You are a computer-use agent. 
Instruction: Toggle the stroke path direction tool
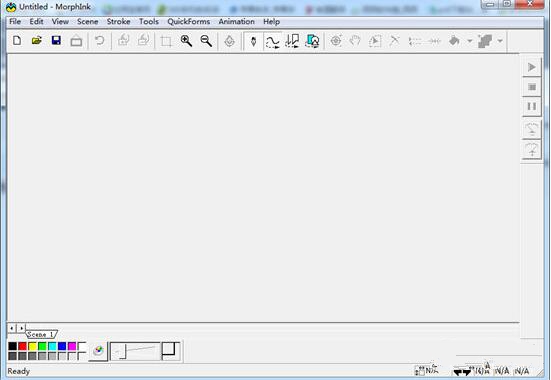(292, 41)
